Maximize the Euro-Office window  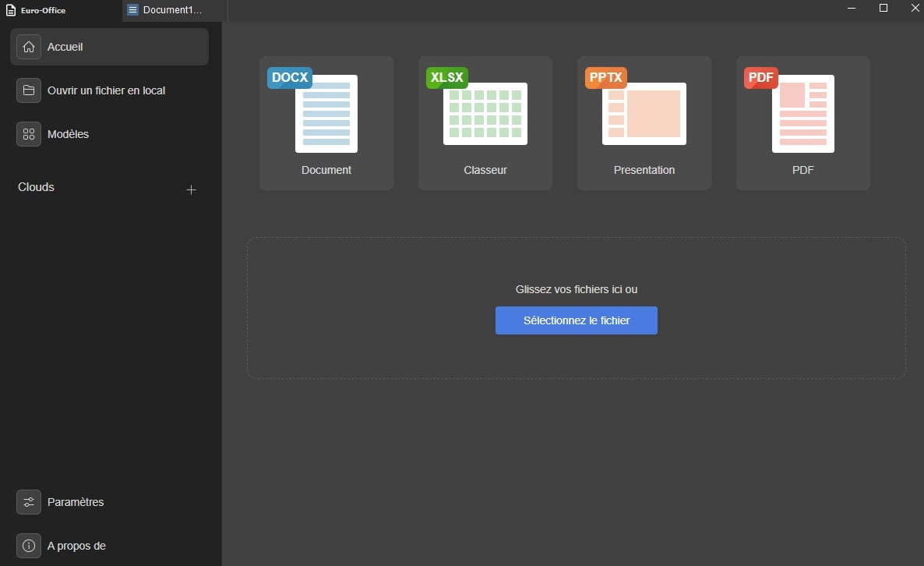click(883, 9)
